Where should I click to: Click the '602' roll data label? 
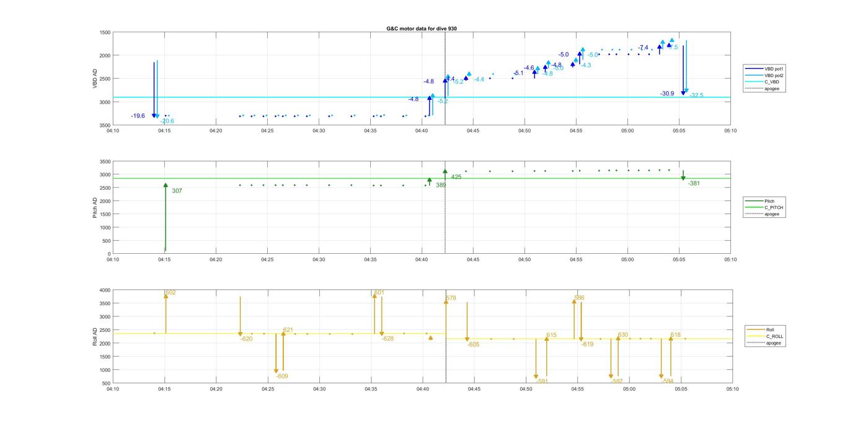[x=170, y=293]
